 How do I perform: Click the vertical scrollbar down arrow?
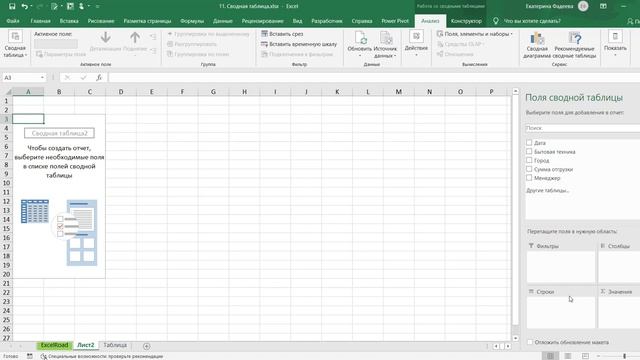click(x=516, y=338)
